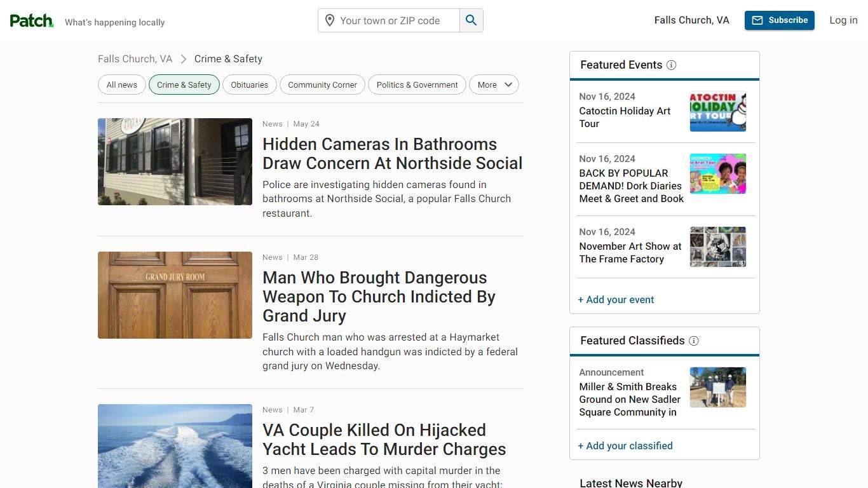The image size is (868, 488).
Task: Click the News label above Mar 7 article
Action: point(273,410)
